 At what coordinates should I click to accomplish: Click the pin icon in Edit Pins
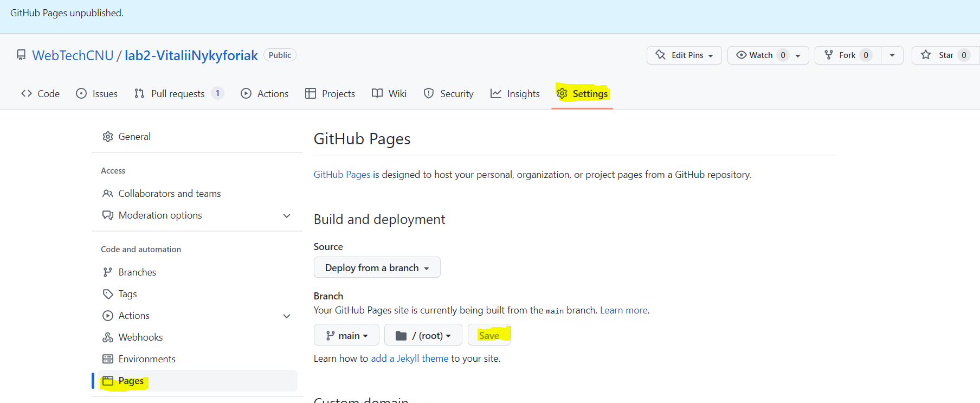tap(660, 55)
